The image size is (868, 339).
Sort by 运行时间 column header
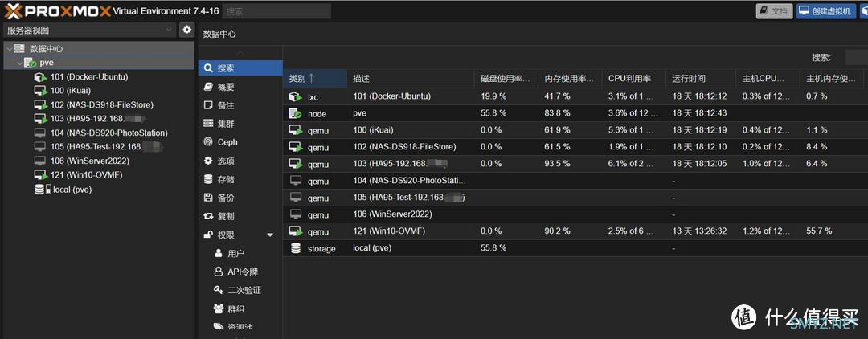(x=700, y=79)
